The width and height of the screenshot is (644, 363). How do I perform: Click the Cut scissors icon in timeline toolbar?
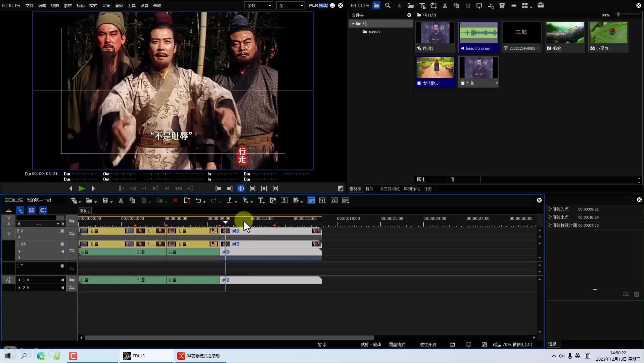tap(121, 200)
